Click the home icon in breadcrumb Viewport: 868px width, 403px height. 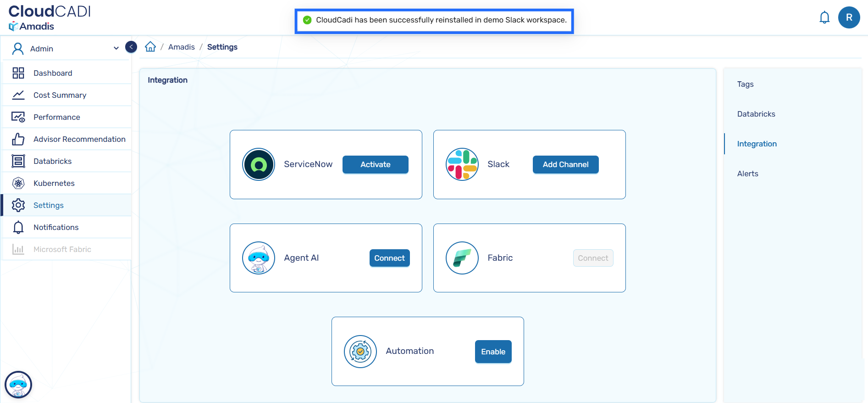[x=150, y=47]
